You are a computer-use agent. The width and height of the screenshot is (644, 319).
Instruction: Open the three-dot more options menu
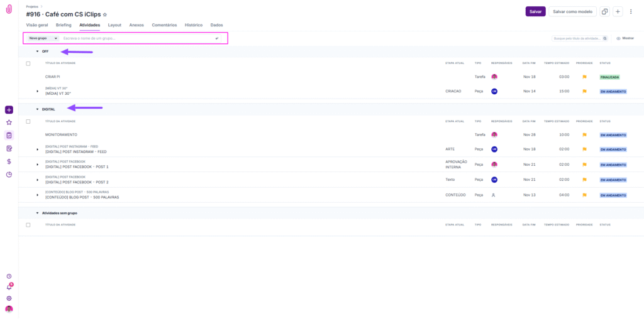point(630,11)
